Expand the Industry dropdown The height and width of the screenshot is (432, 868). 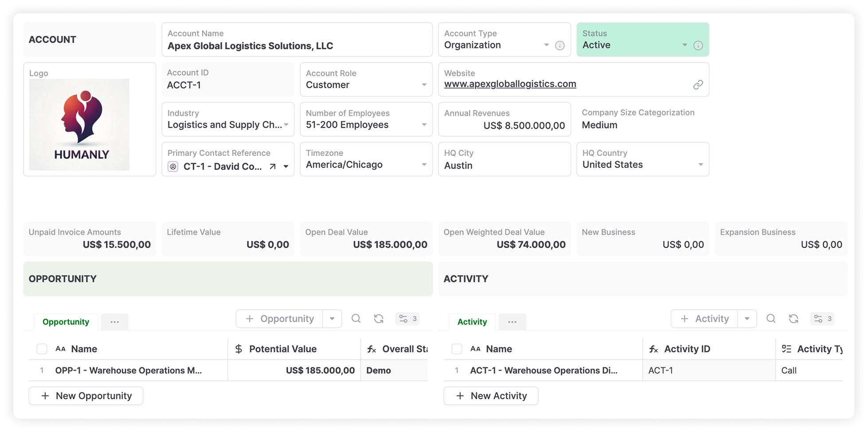coord(286,125)
